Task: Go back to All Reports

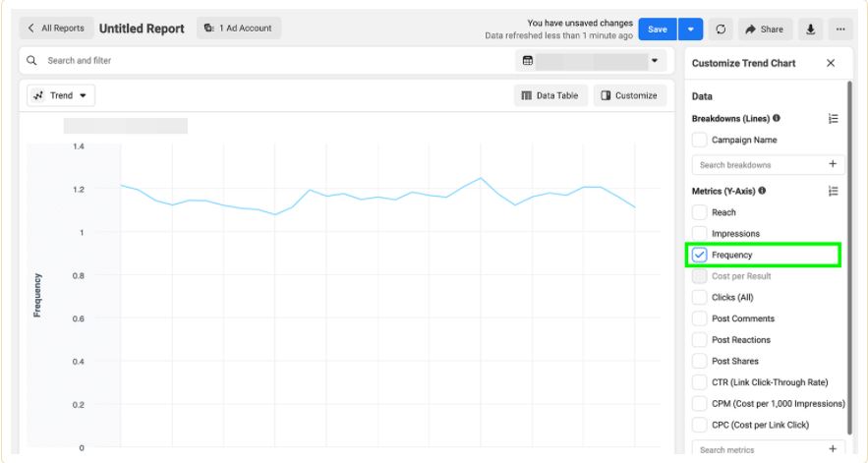Action: 57,29
